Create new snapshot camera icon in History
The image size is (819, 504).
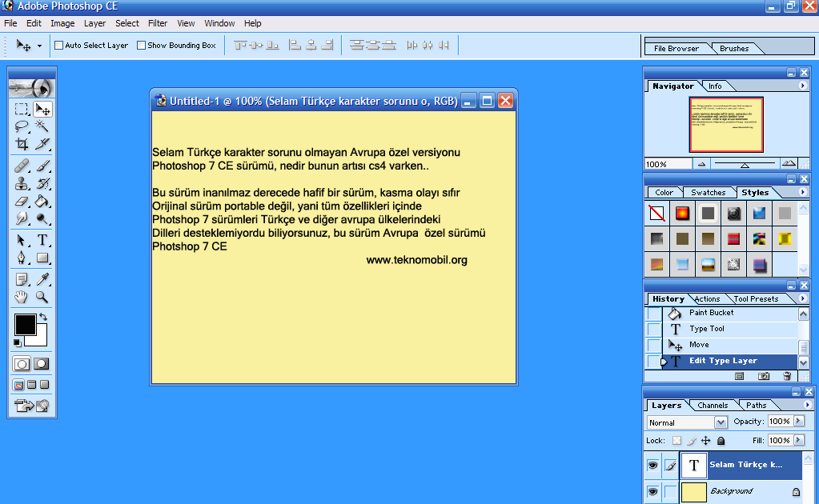(764, 376)
